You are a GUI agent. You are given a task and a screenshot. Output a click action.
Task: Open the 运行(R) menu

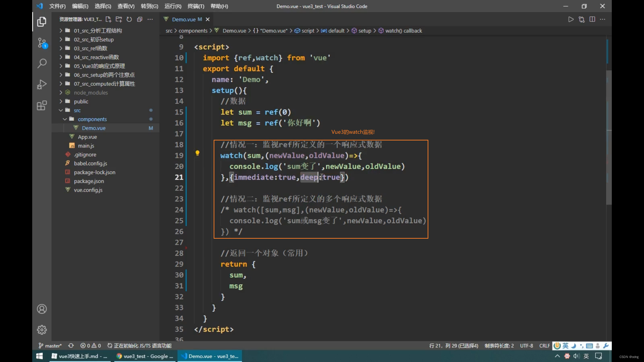tap(173, 6)
